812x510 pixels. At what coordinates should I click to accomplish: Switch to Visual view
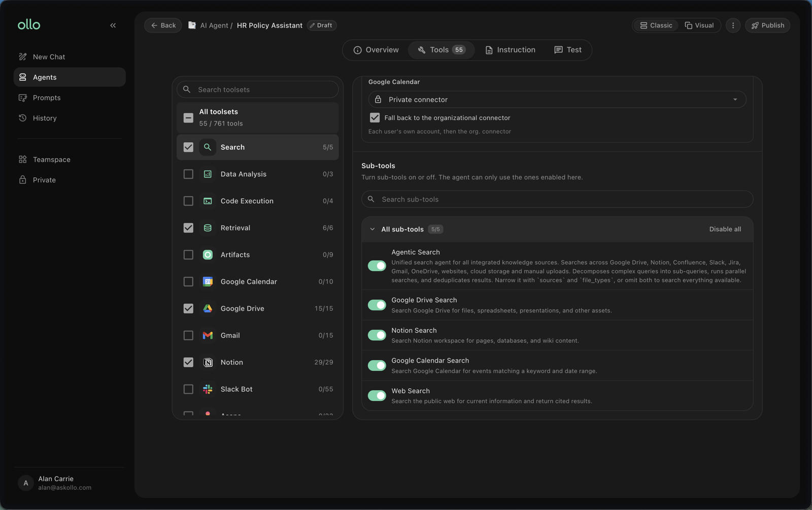pos(699,25)
